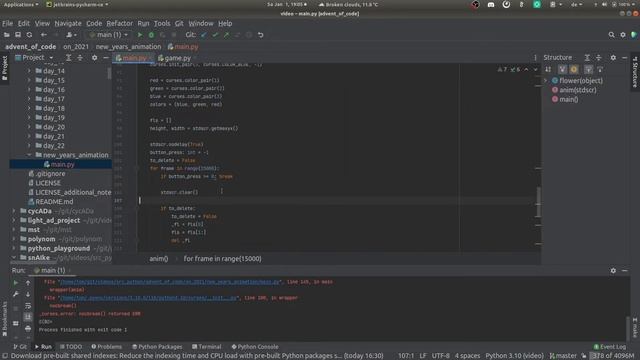This screenshot has width=640, height=360.
Task: Rerun program from Run panel play icon
Action: pos(16,282)
